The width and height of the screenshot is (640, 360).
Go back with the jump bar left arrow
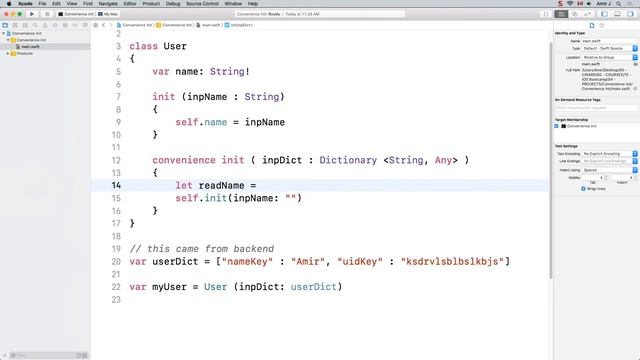click(x=104, y=25)
